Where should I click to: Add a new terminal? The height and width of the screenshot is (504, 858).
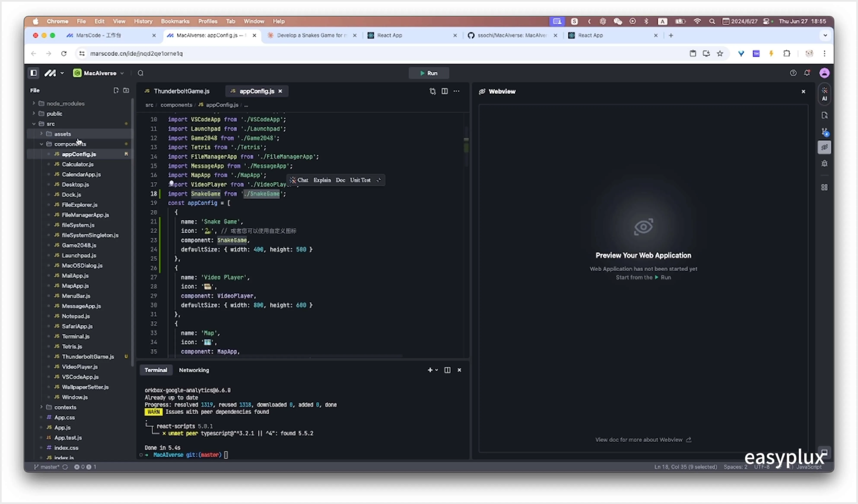[430, 370]
